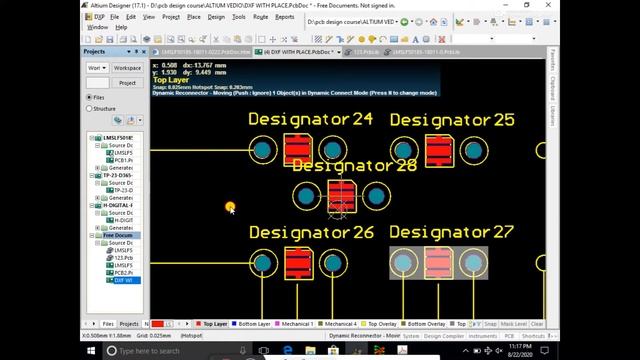Open the Place menu
This screenshot has width=640, height=360.
point(193,17)
